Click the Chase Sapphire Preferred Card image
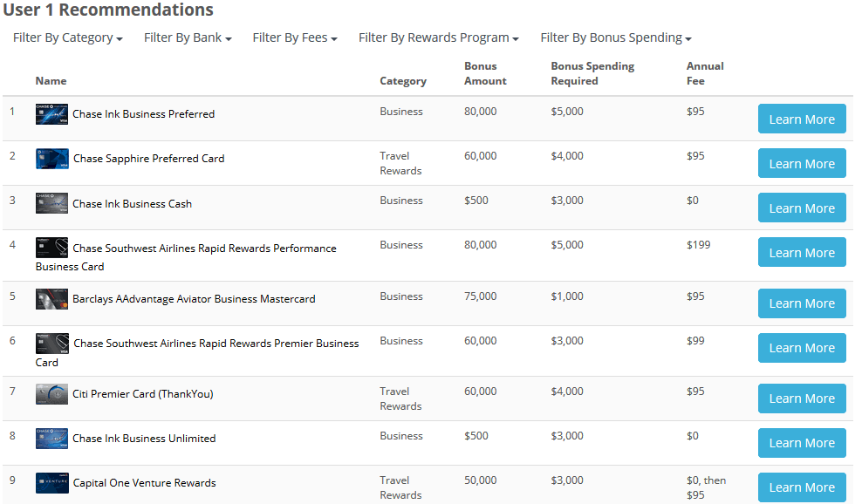The height and width of the screenshot is (504, 862). [52, 159]
